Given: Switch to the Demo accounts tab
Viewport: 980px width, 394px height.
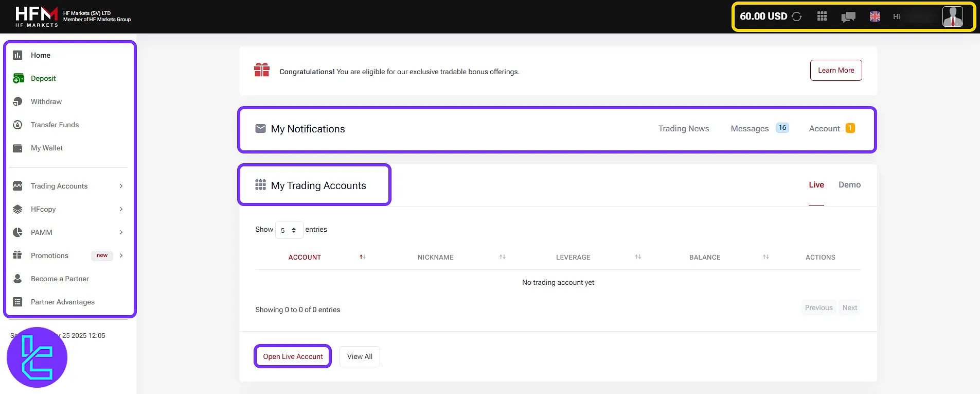Looking at the screenshot, I should click(849, 185).
